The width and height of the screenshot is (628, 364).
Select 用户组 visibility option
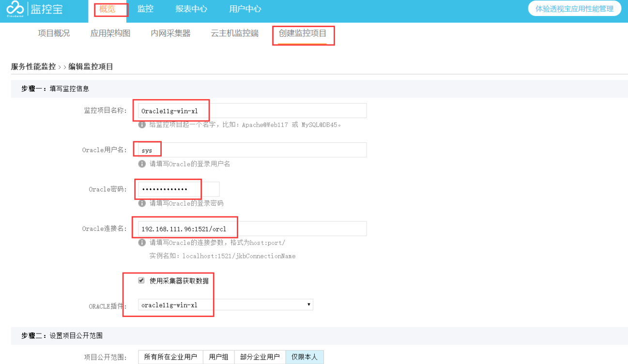[x=219, y=357]
